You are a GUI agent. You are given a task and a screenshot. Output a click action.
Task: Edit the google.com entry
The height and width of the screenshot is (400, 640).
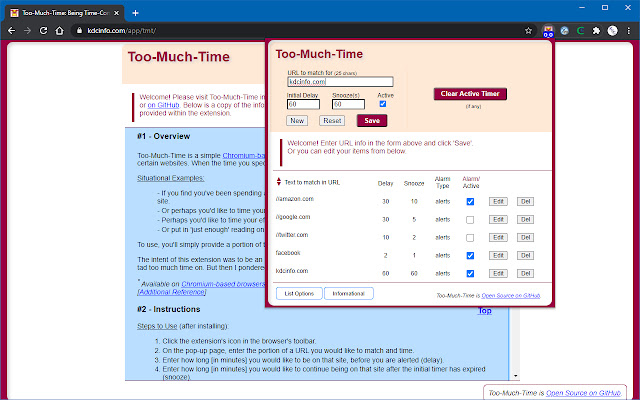tap(498, 220)
